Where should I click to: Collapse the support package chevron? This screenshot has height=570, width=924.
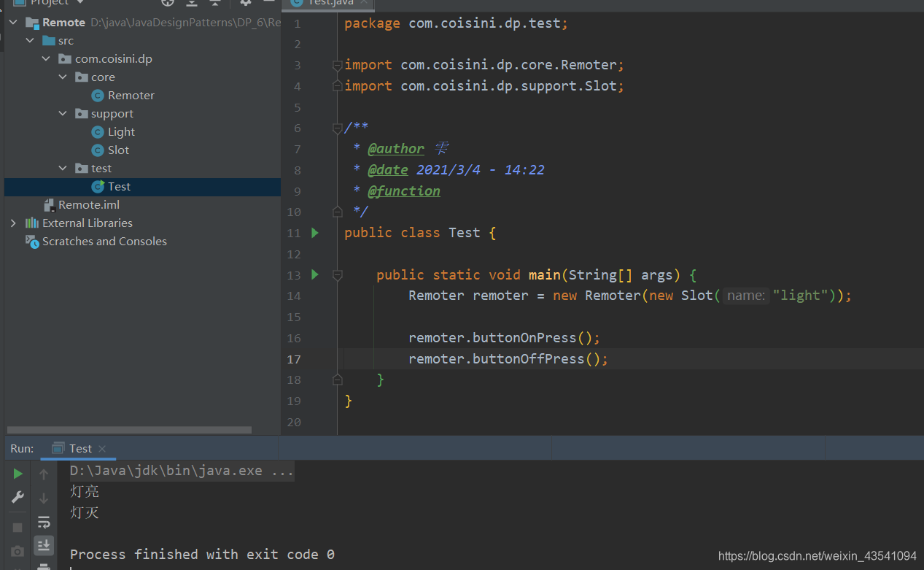pyautogui.click(x=63, y=114)
